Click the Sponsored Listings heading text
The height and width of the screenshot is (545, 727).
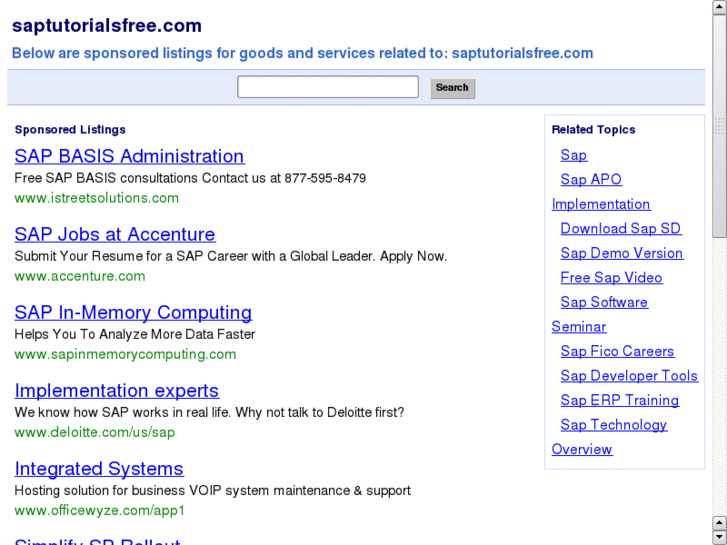tap(70, 130)
